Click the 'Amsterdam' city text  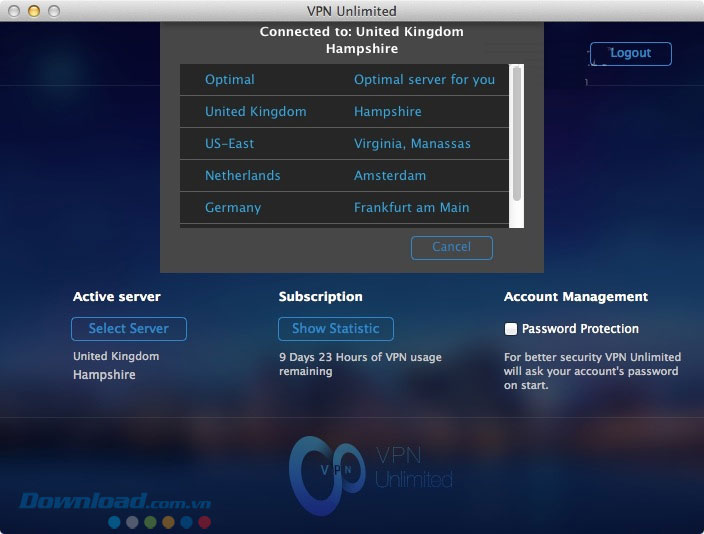pos(390,176)
